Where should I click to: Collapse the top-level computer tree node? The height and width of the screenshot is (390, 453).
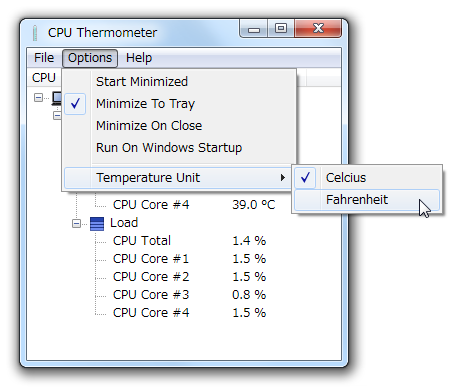tap(39, 98)
